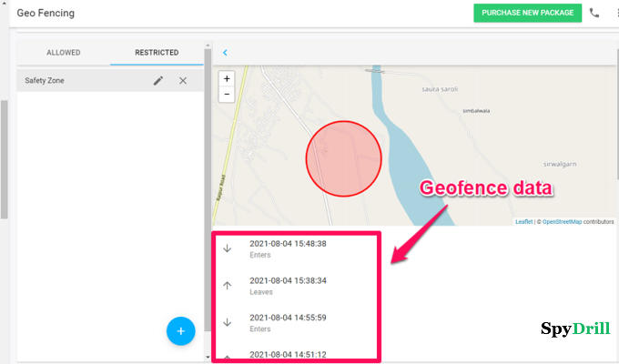Select the Restricted tab
This screenshot has width=619, height=364.
pos(157,53)
